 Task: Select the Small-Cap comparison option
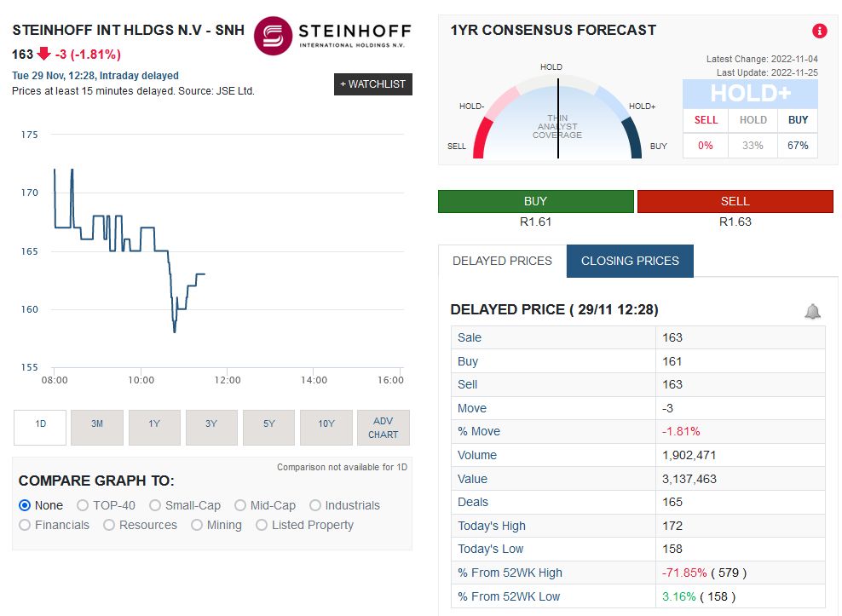155,505
